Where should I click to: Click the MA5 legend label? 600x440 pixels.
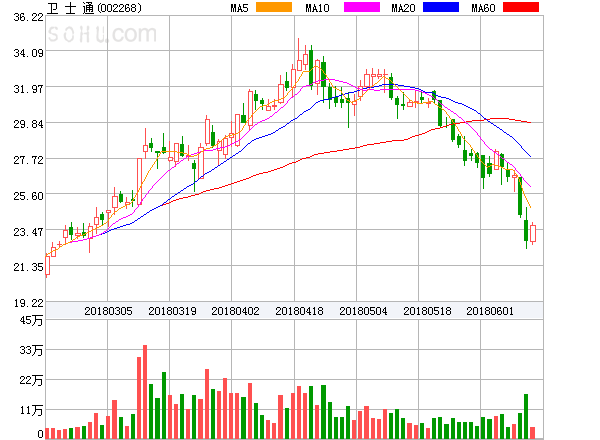tap(240, 8)
